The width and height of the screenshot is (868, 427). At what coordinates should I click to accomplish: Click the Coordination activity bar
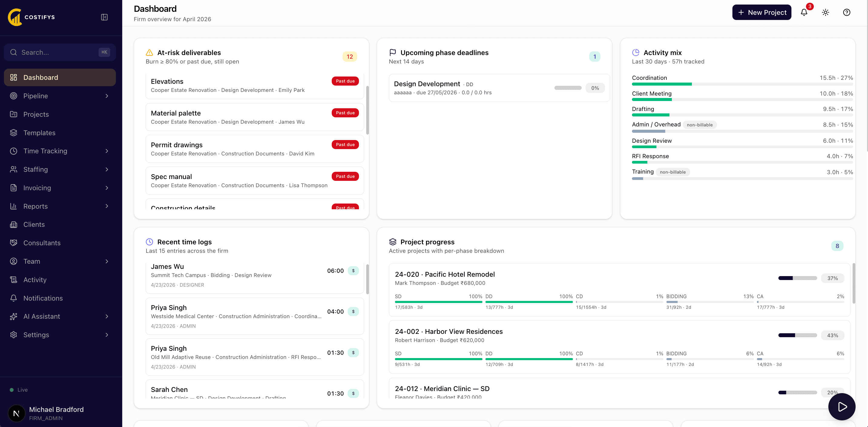pyautogui.click(x=742, y=84)
